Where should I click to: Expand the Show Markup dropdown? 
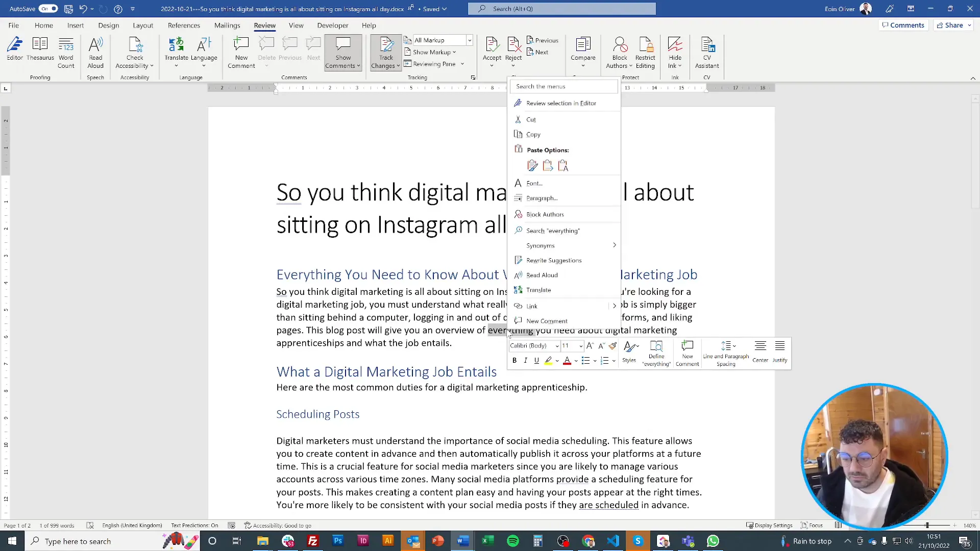pyautogui.click(x=430, y=52)
